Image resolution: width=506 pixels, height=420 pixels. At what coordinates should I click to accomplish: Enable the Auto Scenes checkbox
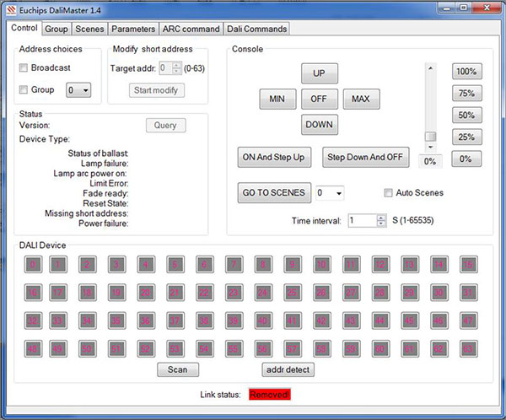tap(389, 193)
